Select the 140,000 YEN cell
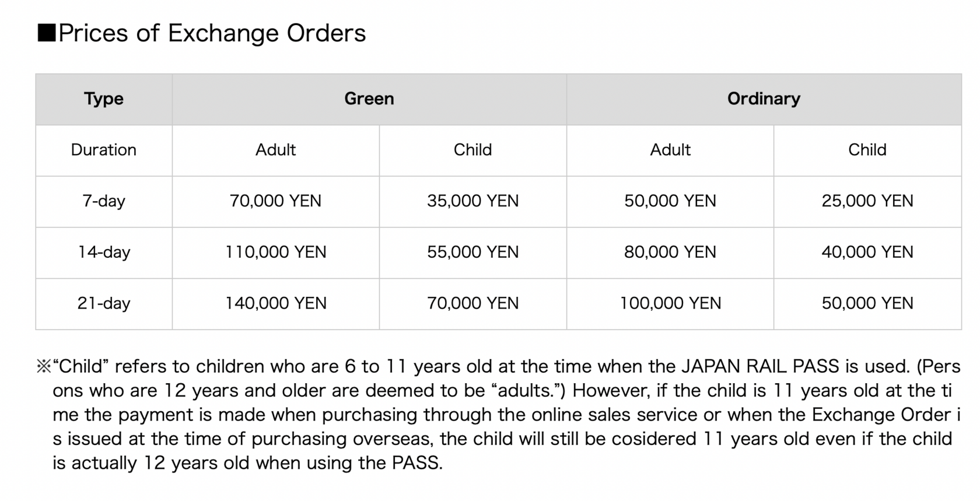Viewport: 980px width, 501px height. coord(276,304)
